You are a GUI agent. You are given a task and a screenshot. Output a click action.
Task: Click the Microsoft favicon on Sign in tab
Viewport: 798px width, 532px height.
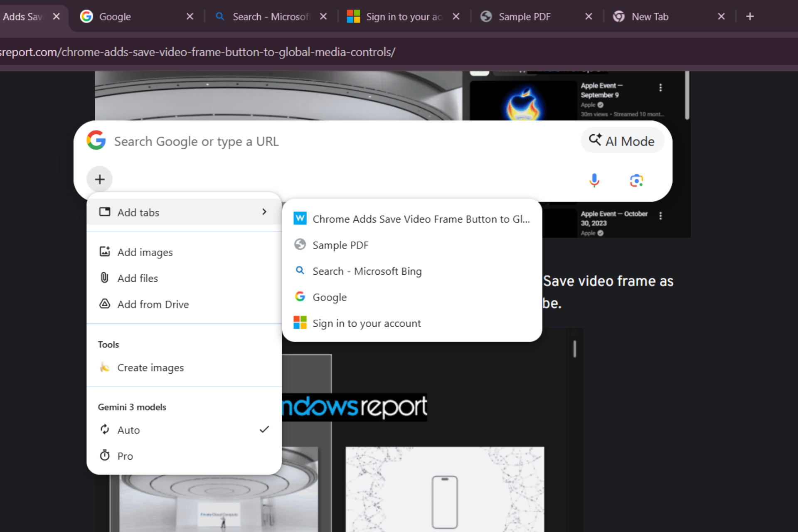[353, 17]
